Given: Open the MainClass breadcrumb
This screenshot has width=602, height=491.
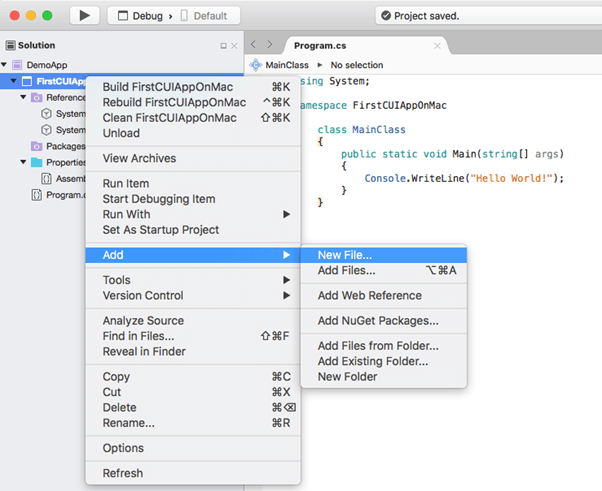Looking at the screenshot, I should coord(287,65).
